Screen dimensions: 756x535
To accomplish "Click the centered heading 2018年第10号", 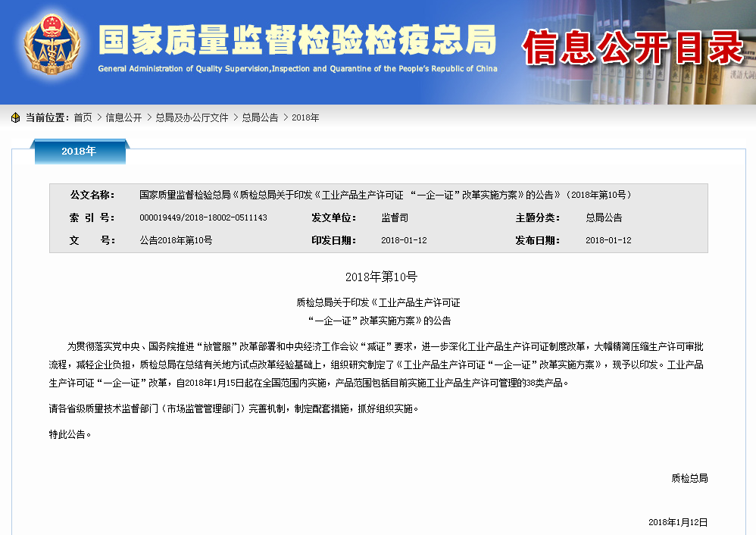I will [381, 277].
